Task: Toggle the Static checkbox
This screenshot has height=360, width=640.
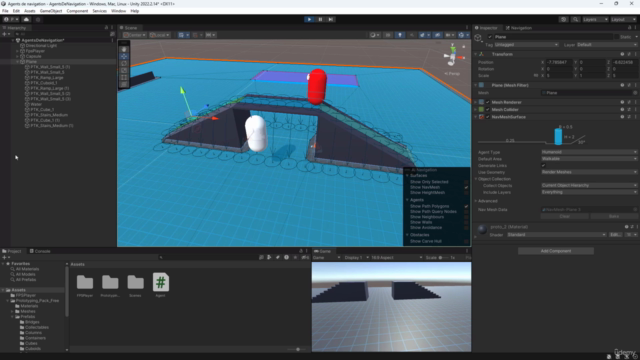Action: pos(617,37)
